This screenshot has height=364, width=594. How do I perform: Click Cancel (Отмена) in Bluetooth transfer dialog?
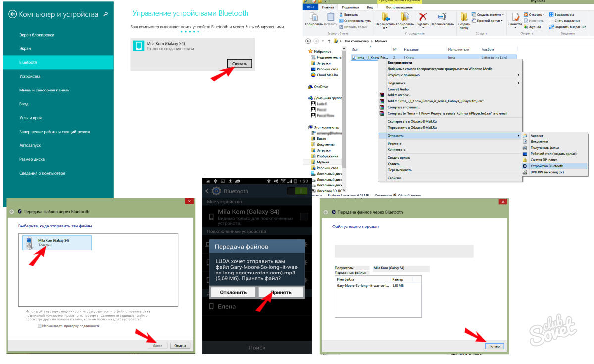pos(180,345)
